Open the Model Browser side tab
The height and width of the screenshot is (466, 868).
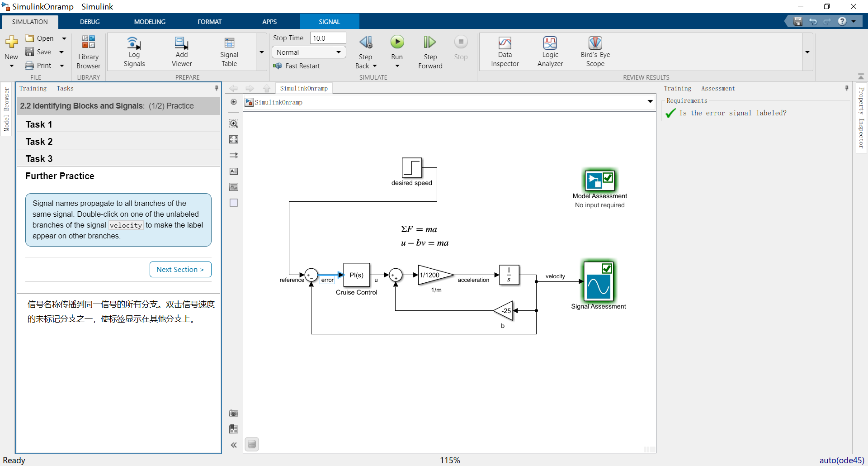point(6,109)
